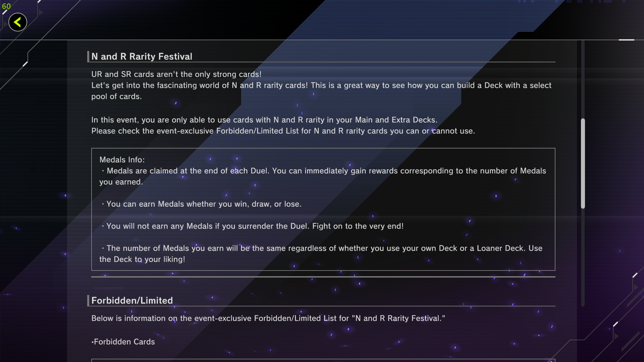Click the "In this event, you are" line
Screen dimensions: 644x362
[x=264, y=120]
